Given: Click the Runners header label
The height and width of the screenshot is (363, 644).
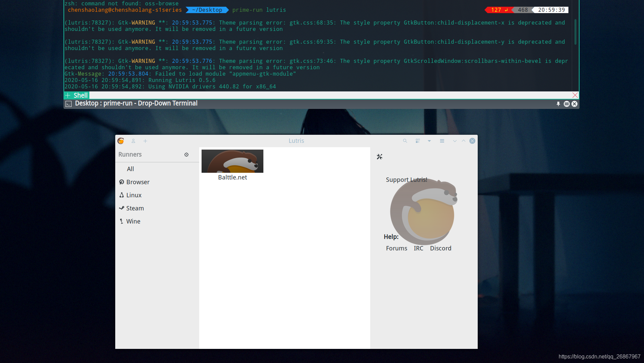Looking at the screenshot, I should [x=130, y=155].
